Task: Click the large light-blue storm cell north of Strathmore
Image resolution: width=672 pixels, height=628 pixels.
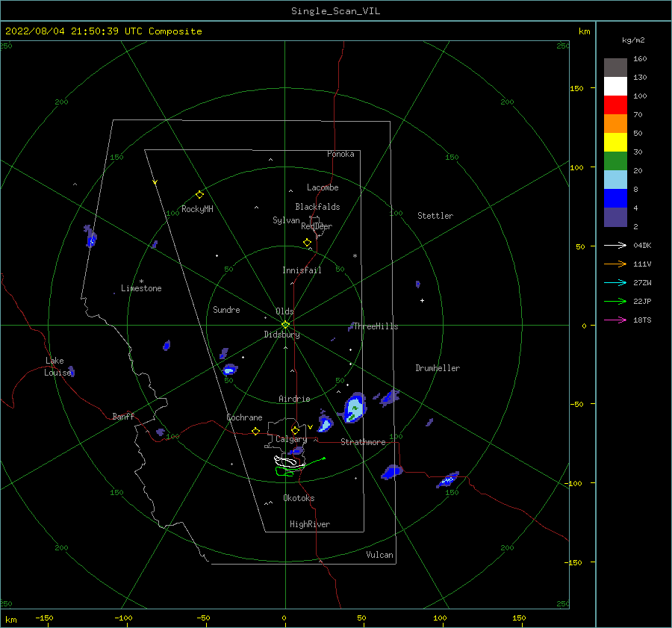Action: pyautogui.click(x=355, y=408)
